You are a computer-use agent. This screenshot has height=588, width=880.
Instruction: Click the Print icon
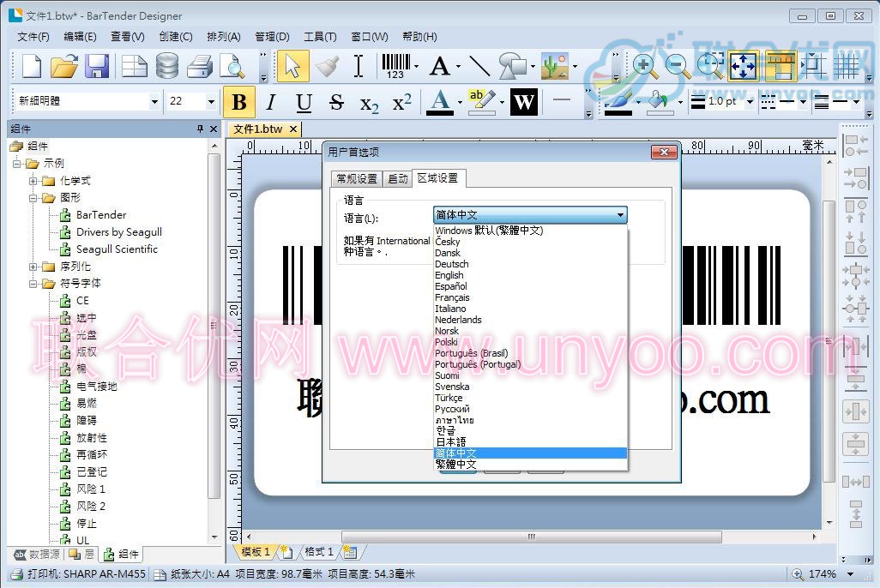(x=200, y=66)
